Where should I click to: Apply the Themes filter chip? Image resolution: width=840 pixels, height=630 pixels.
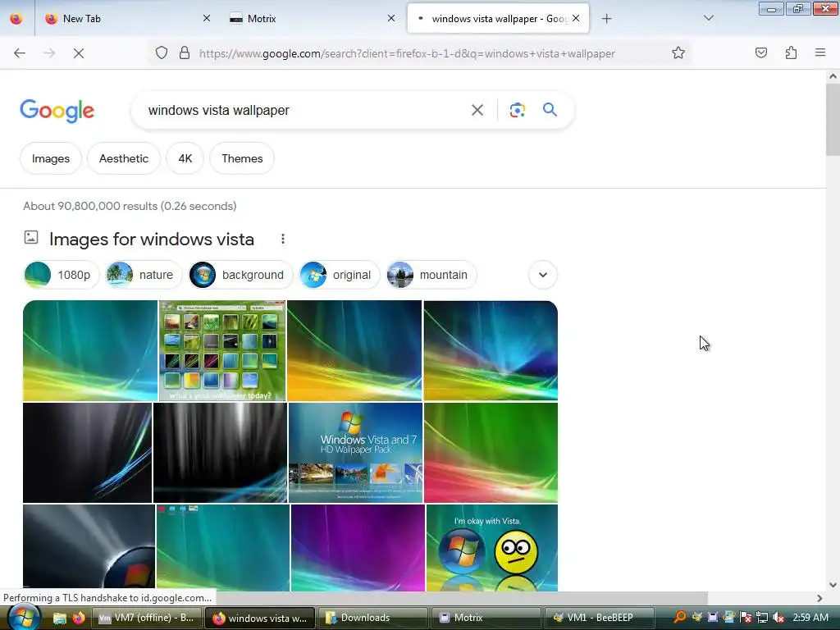pos(242,158)
